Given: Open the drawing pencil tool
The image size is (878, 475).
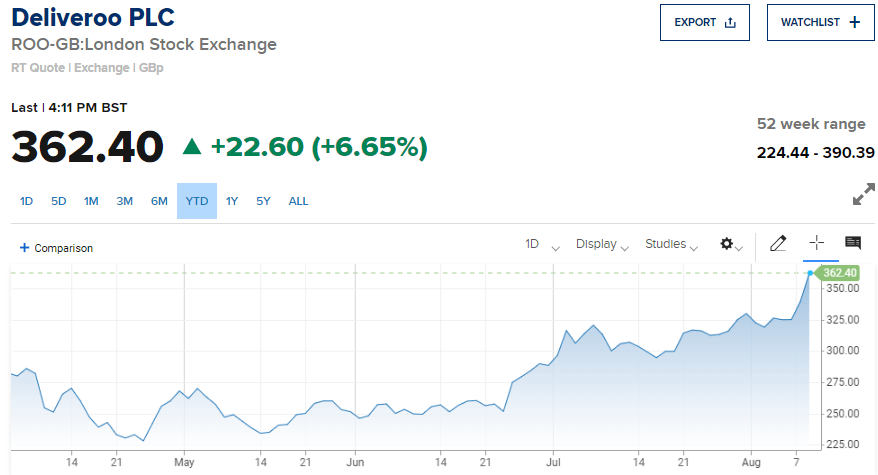Looking at the screenshot, I should 778,243.
